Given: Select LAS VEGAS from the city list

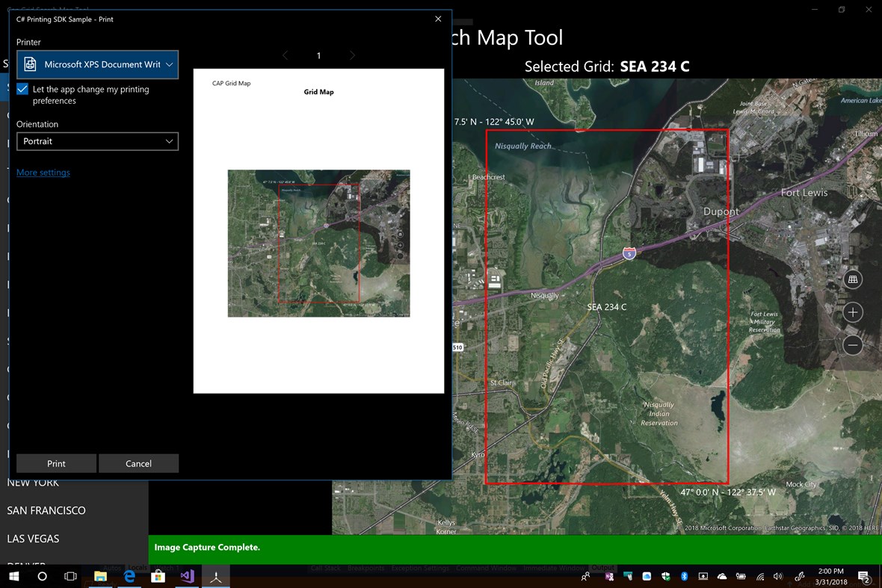Looking at the screenshot, I should (34, 538).
